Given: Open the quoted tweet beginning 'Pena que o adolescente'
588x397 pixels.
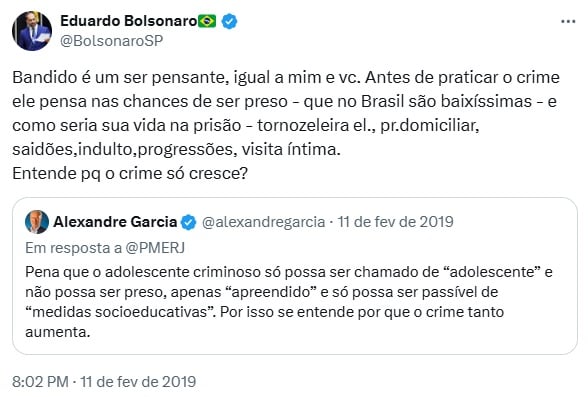Looking at the screenshot, I should point(295,276).
